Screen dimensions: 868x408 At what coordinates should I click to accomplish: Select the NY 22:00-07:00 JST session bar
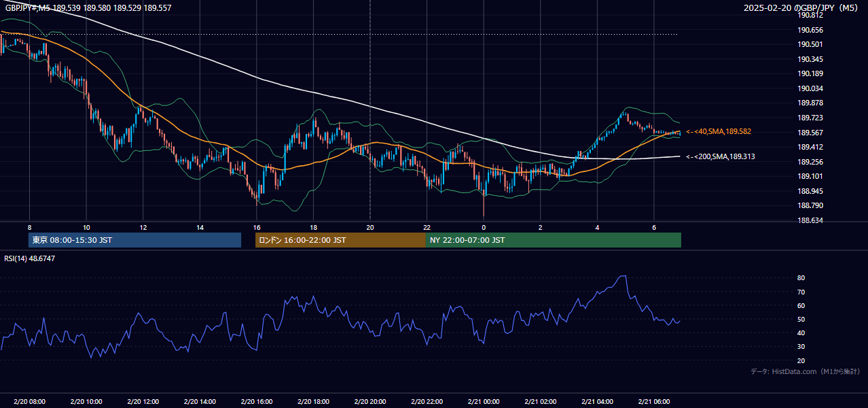click(554, 240)
